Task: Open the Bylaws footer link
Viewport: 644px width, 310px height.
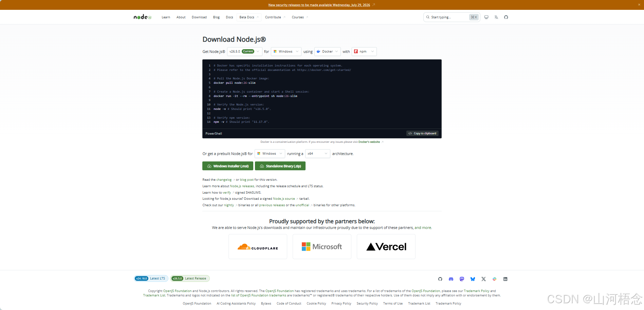Action: tap(266, 304)
